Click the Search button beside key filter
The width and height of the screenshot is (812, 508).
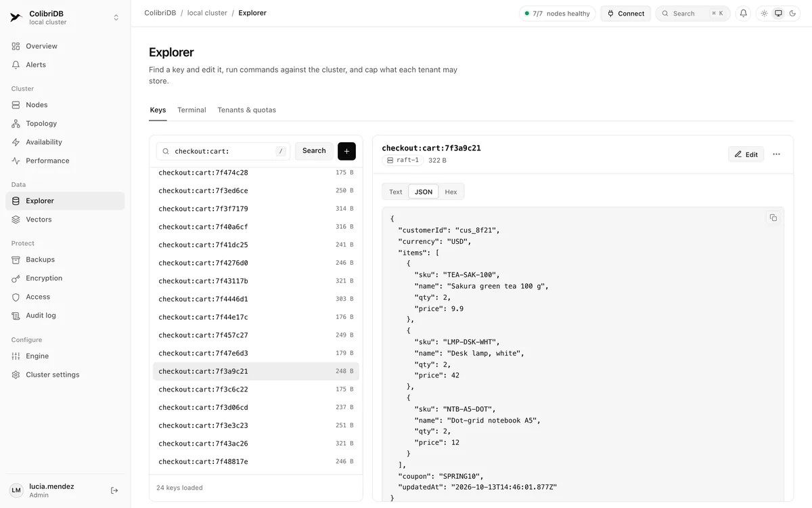pos(314,151)
